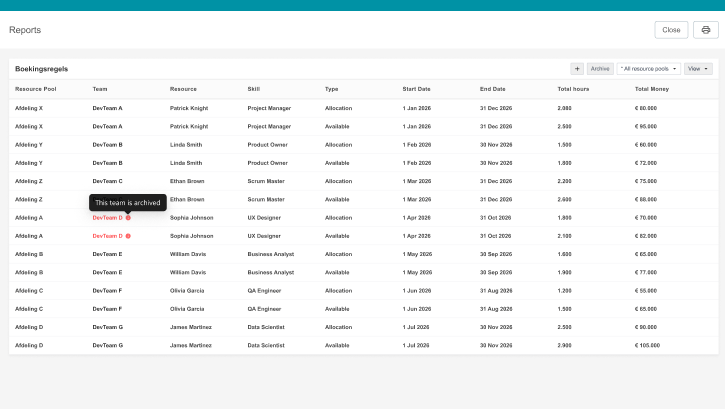Screen dimensions: 725x409
Task: Click Afdeling Z in the Allocation row
Action: click(x=29, y=181)
